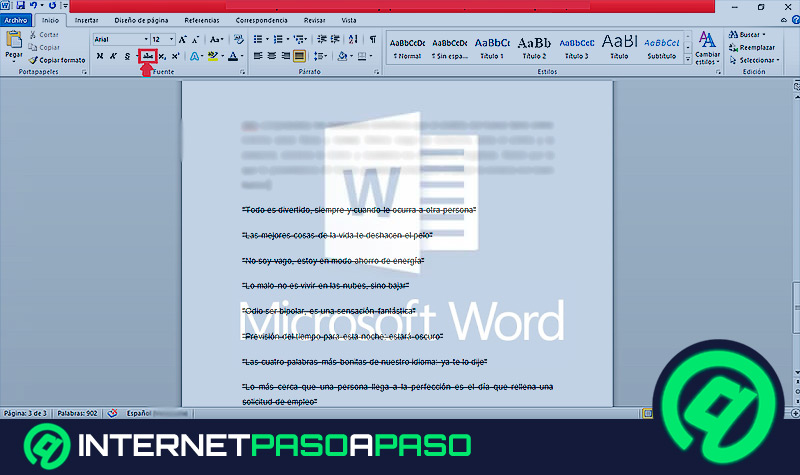Image resolution: width=800 pixels, height=475 pixels.
Task: Click Numbering list icon
Action: click(x=278, y=39)
